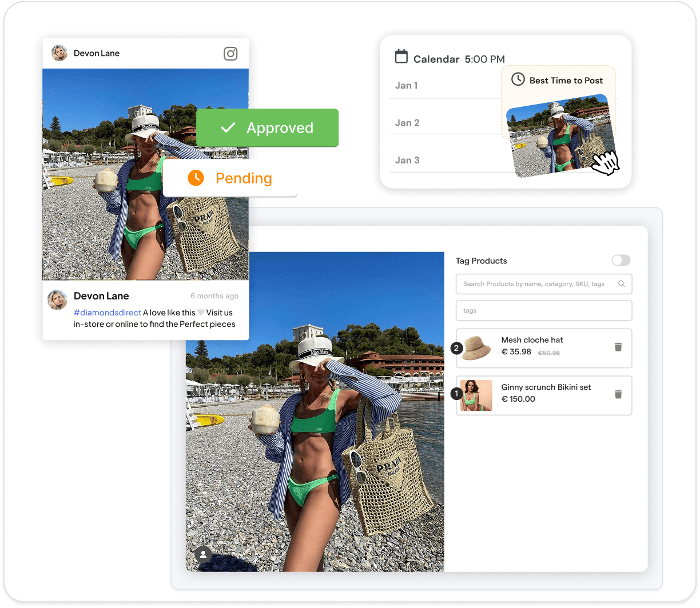The height and width of the screenshot is (608, 700).
Task: Remove the Ginny scrunch Bikini set product
Action: click(618, 394)
